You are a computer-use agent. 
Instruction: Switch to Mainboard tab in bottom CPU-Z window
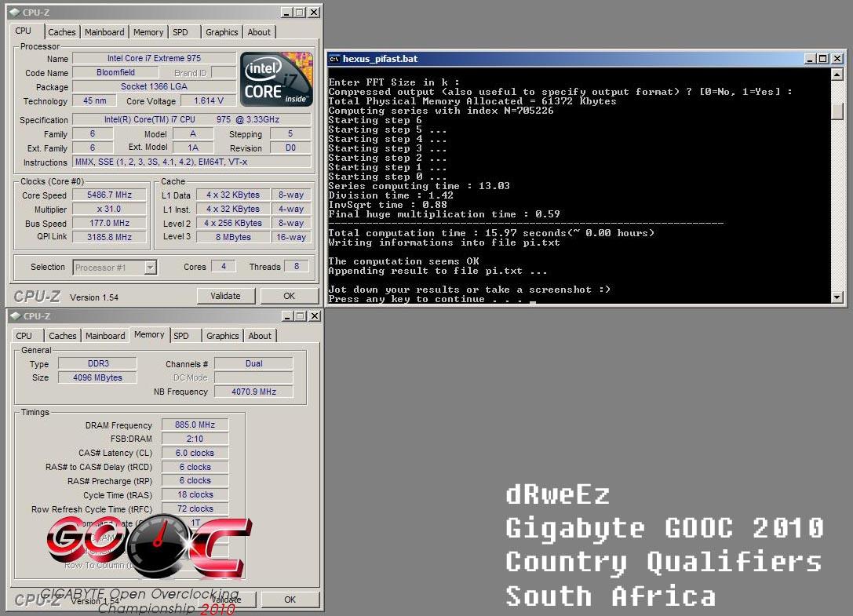point(105,336)
